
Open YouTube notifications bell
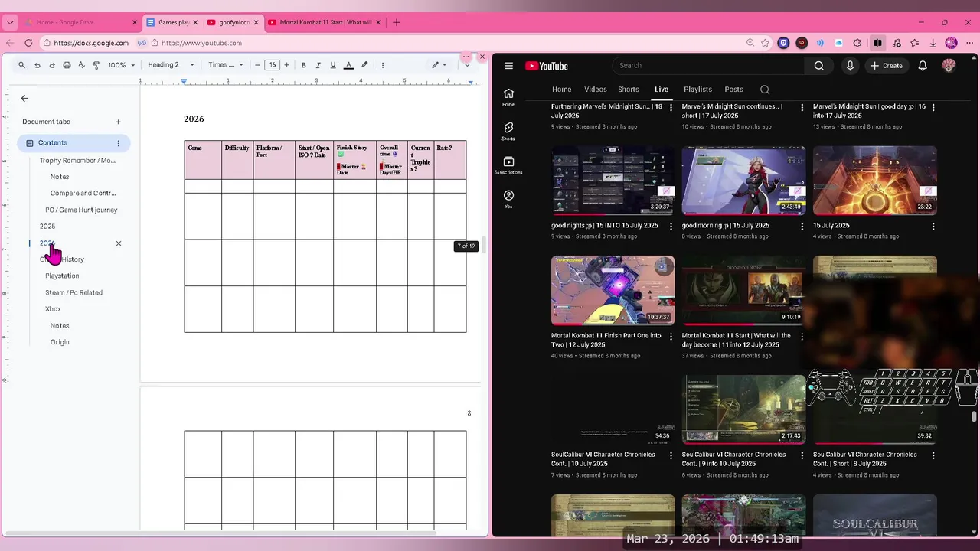(x=923, y=66)
